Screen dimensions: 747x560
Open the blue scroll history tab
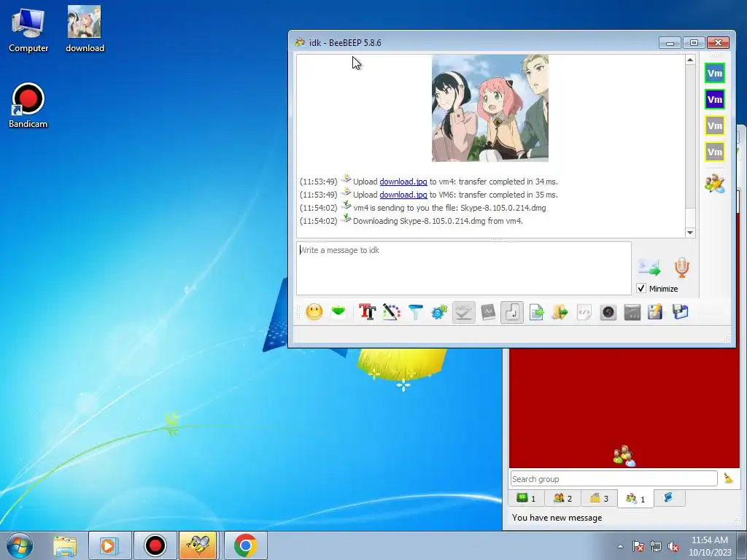coord(669,498)
